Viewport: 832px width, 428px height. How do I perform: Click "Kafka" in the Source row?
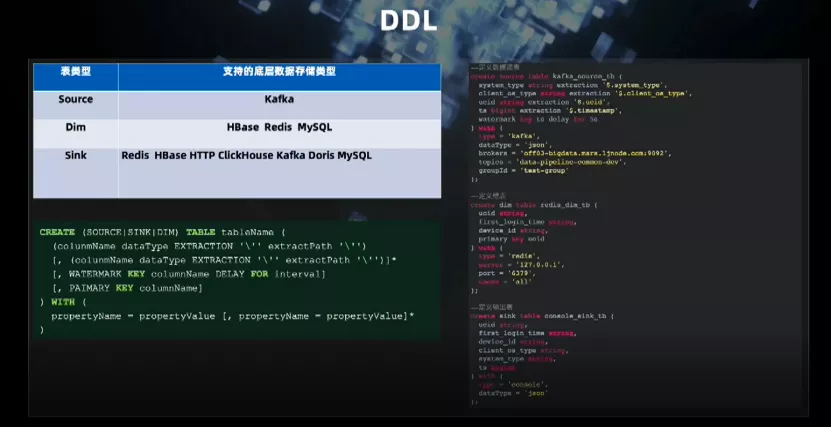(279, 99)
